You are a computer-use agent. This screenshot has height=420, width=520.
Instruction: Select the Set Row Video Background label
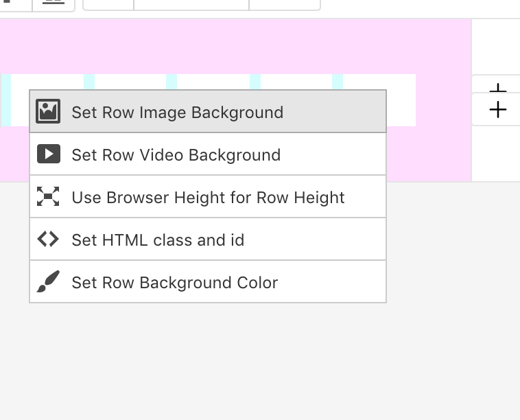pos(176,155)
